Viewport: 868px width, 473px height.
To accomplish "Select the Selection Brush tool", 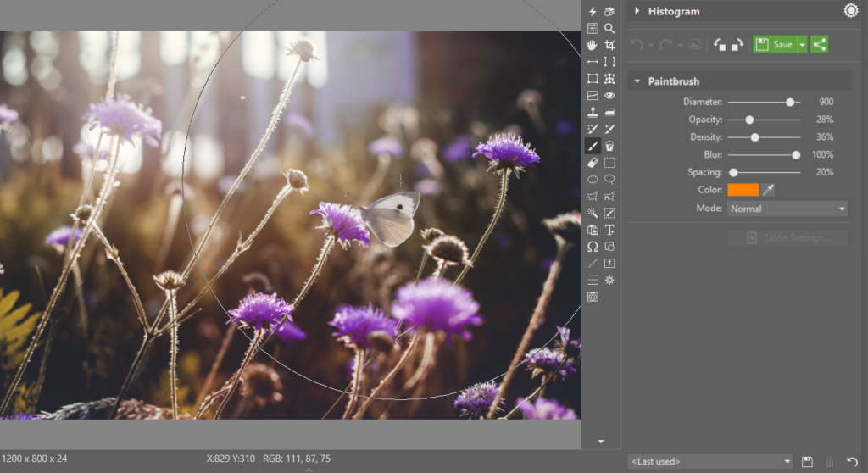I will click(x=609, y=214).
